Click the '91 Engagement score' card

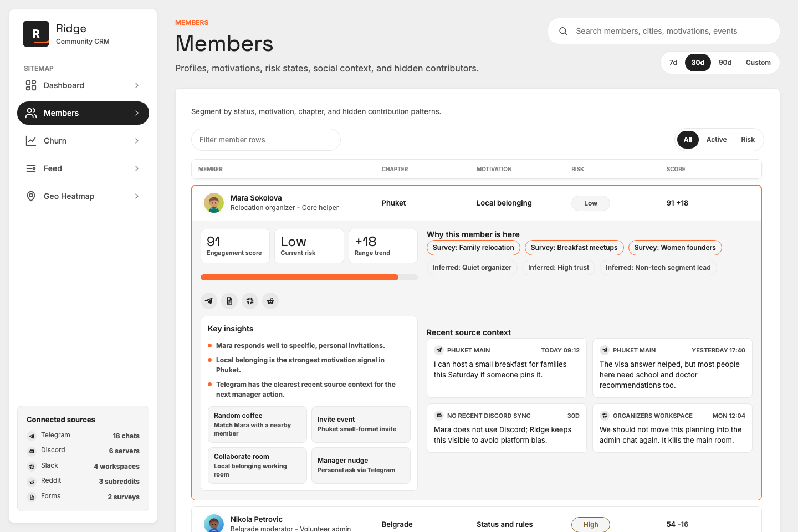click(x=235, y=246)
